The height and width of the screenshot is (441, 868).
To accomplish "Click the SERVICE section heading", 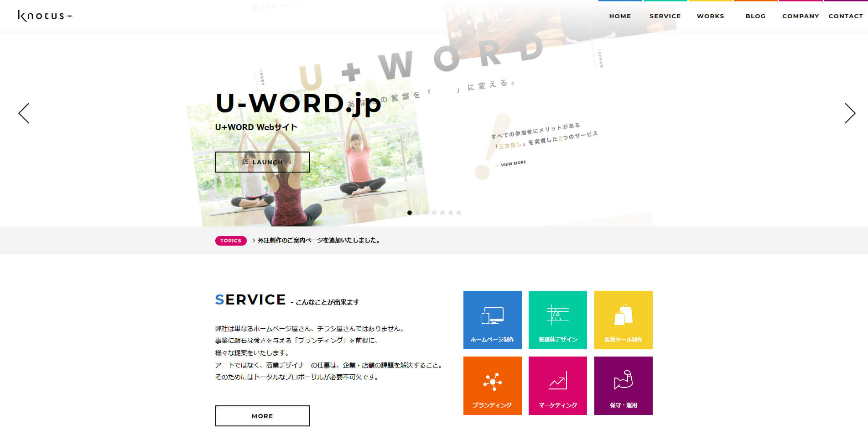I will click(250, 299).
